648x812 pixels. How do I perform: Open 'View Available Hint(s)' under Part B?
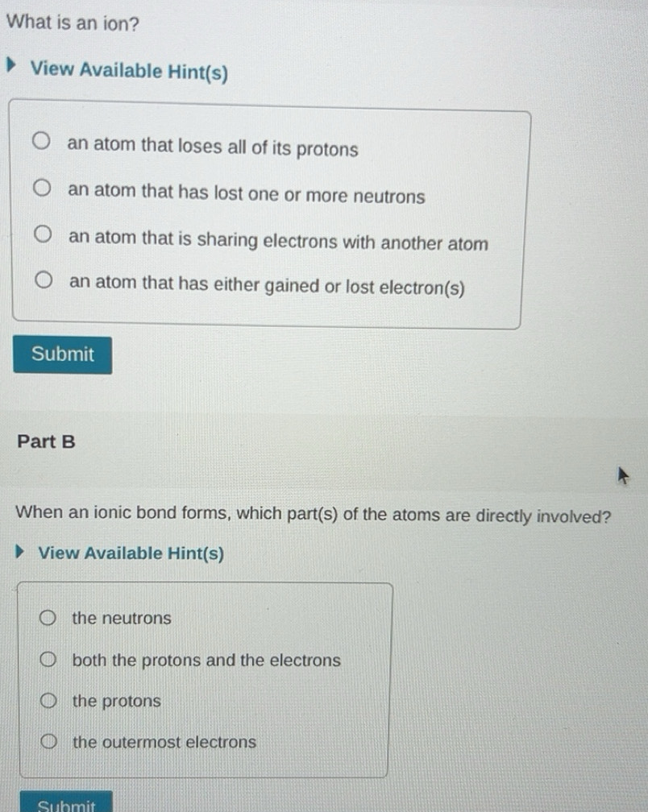(x=129, y=553)
